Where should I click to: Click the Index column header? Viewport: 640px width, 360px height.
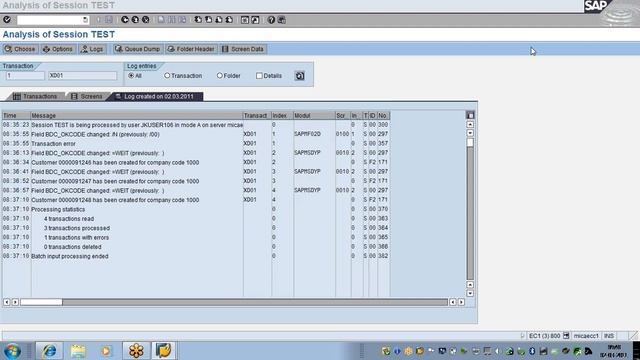(x=282, y=116)
